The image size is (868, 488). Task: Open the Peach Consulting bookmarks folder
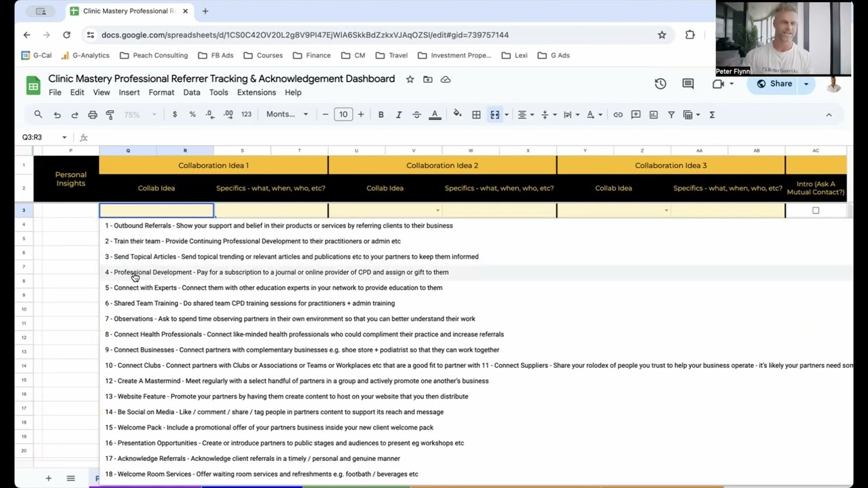(x=154, y=56)
